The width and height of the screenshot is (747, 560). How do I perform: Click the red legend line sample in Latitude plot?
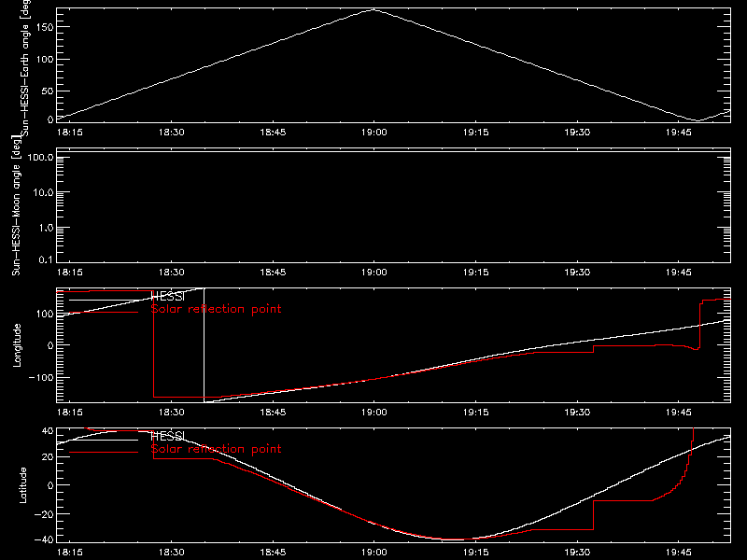104,452
